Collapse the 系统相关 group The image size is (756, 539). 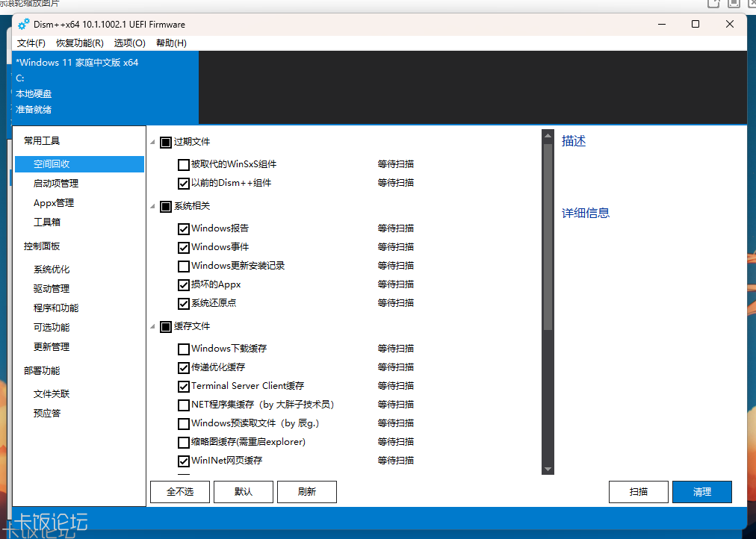tap(152, 205)
